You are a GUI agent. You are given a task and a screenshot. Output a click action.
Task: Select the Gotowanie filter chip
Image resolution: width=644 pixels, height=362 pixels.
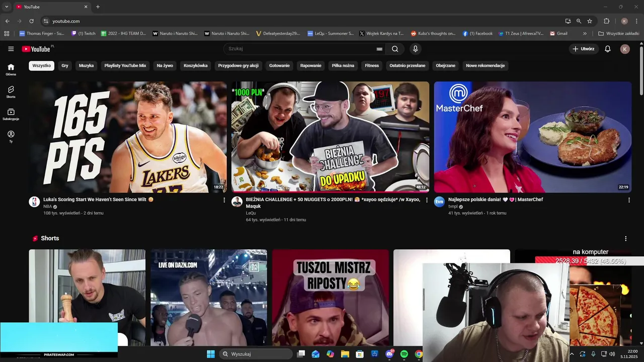pos(279,65)
